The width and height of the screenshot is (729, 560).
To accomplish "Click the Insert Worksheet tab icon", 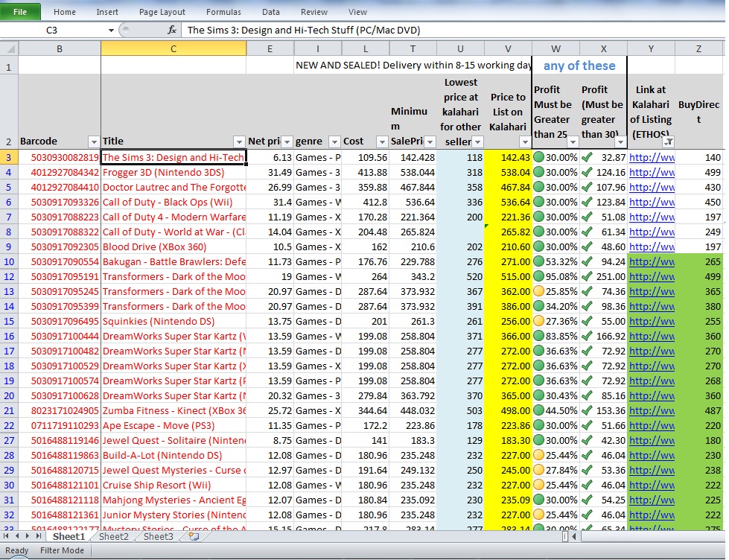I will point(194,536).
